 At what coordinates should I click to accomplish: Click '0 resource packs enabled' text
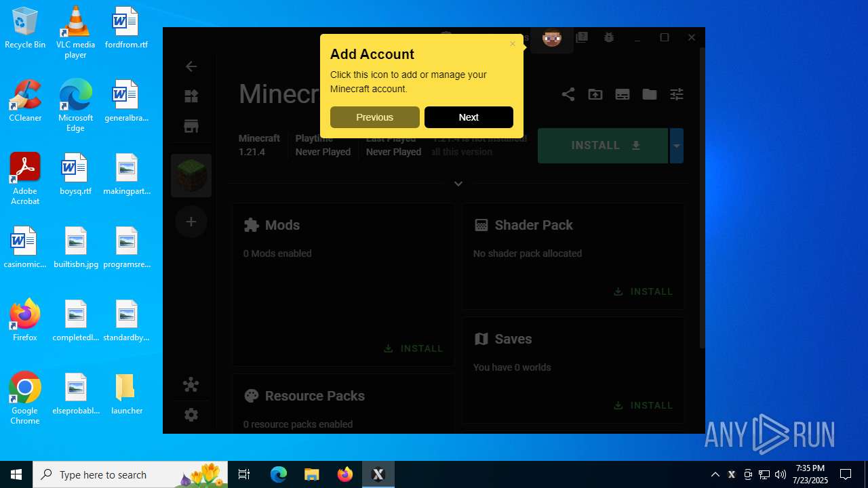point(298,424)
